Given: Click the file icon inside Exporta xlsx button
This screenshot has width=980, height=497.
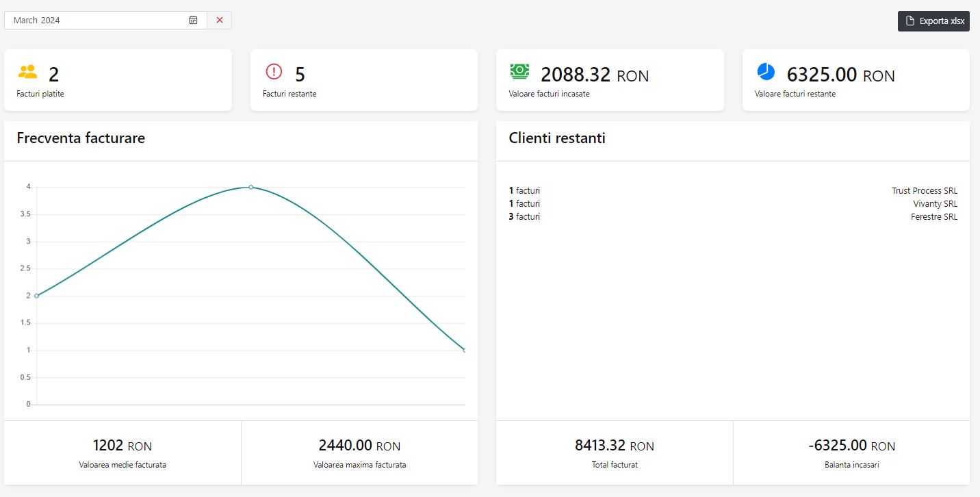Looking at the screenshot, I should point(910,21).
